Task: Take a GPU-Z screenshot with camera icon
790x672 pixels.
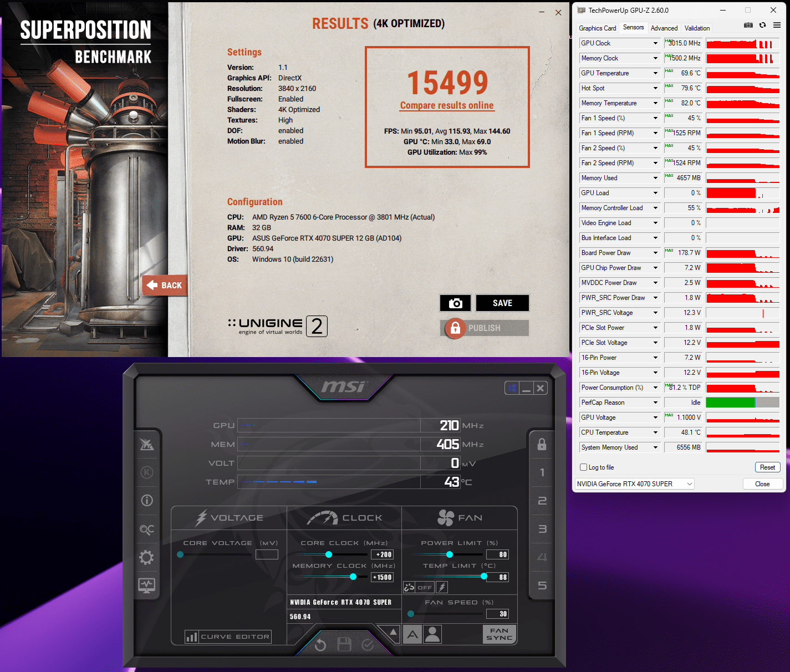Action: coord(748,25)
